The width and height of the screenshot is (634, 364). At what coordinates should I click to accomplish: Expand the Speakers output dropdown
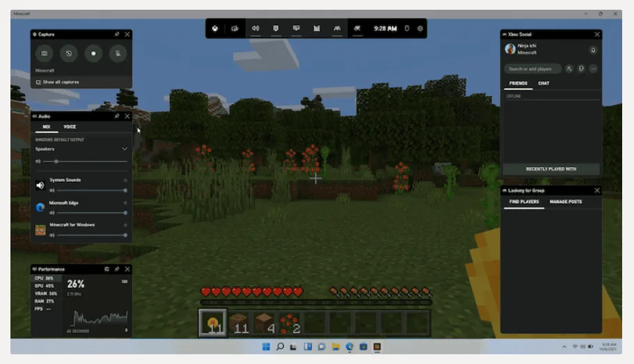(125, 149)
